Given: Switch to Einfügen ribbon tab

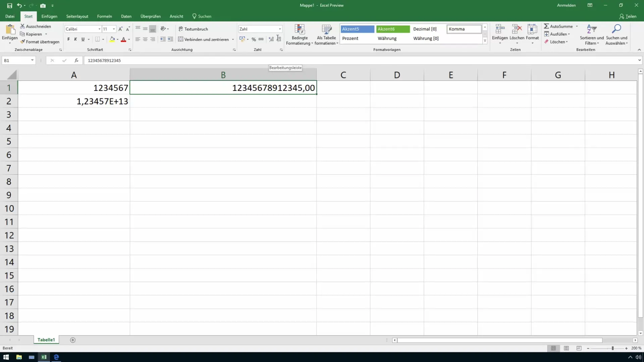Looking at the screenshot, I should coord(49,16).
